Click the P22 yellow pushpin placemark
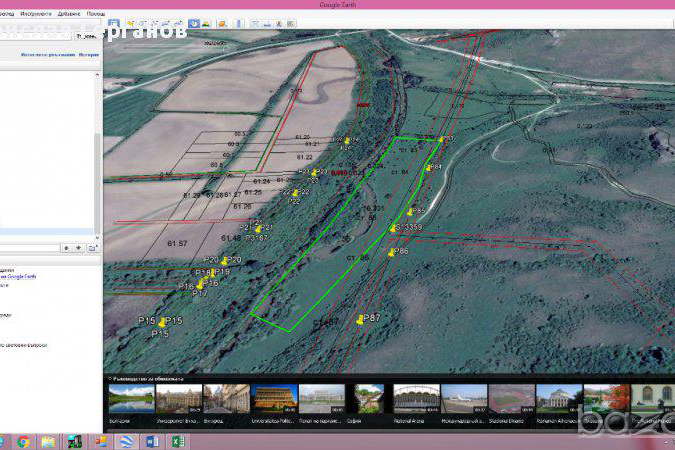The height and width of the screenshot is (450, 675). 295,192
